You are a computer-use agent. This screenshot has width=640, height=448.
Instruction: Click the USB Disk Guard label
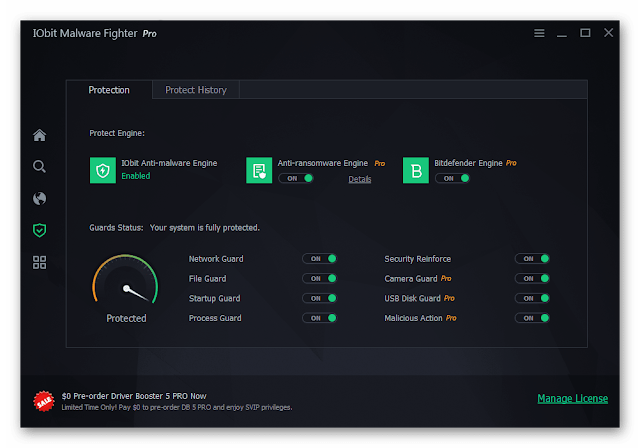(412, 298)
